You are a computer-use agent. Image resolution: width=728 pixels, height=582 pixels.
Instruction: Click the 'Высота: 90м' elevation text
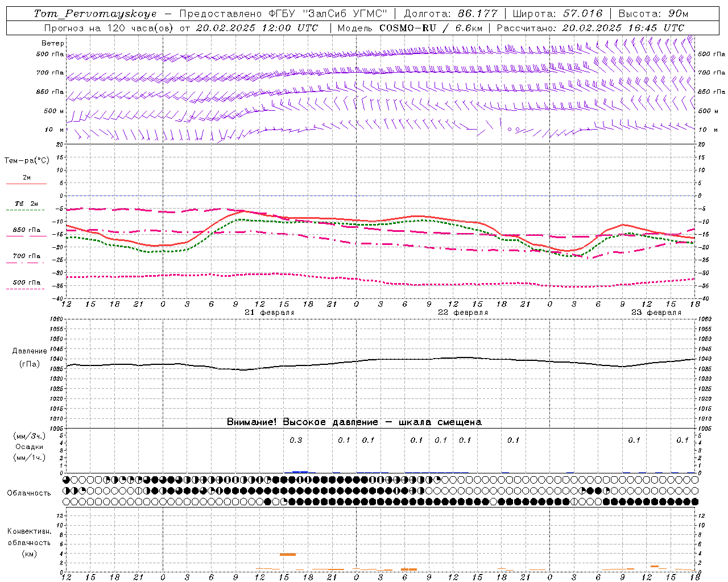coord(653,14)
